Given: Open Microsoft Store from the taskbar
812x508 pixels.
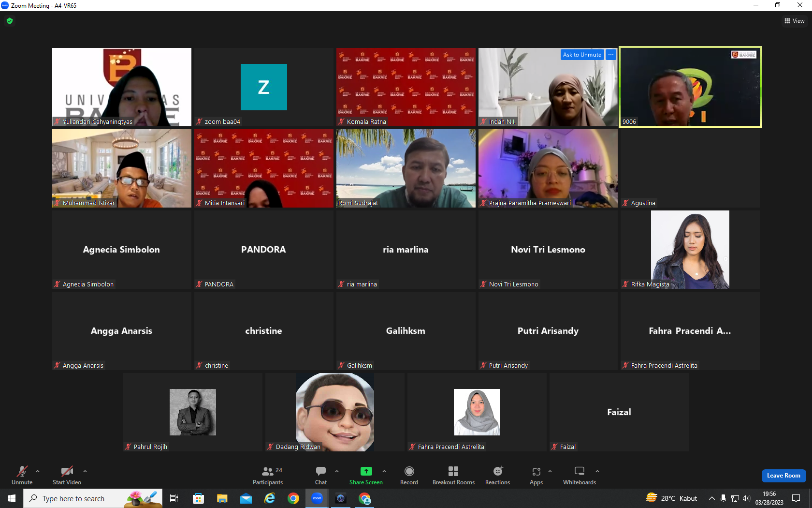Looking at the screenshot, I should [198, 498].
